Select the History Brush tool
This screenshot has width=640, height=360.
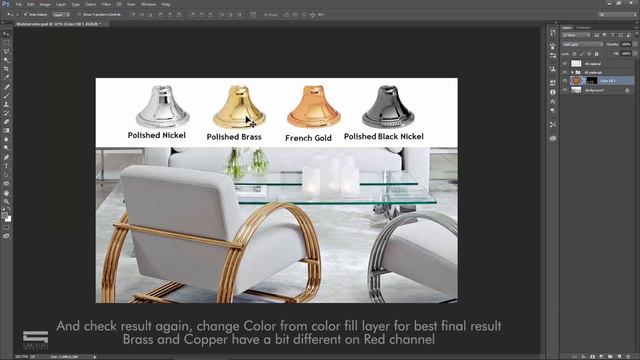click(6, 113)
